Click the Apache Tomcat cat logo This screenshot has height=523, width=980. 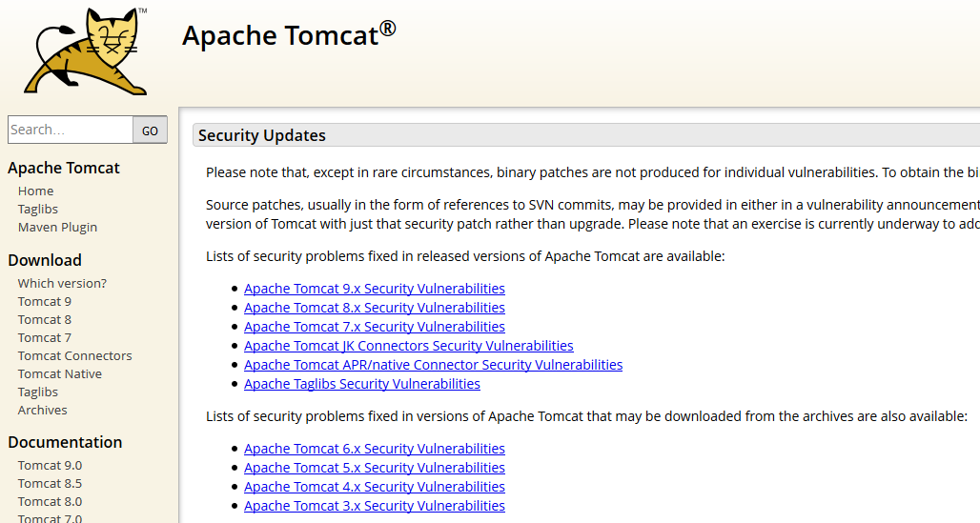click(87, 50)
